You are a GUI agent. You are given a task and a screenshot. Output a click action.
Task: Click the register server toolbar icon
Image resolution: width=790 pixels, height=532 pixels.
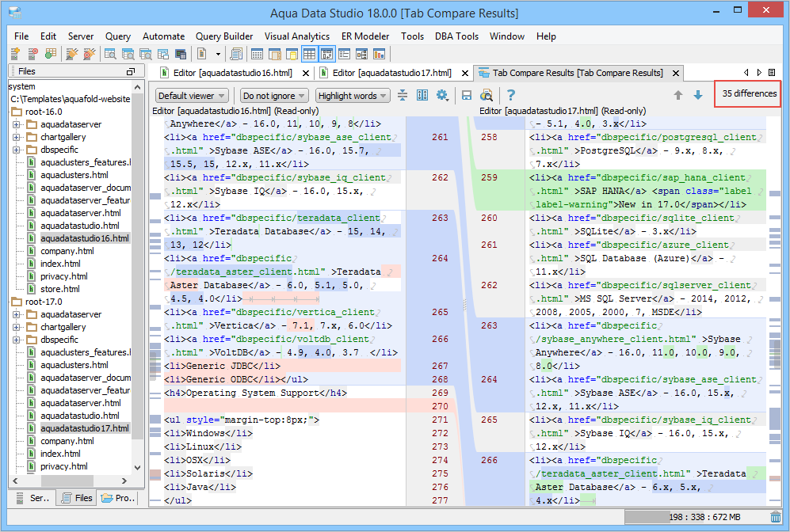(x=15, y=54)
